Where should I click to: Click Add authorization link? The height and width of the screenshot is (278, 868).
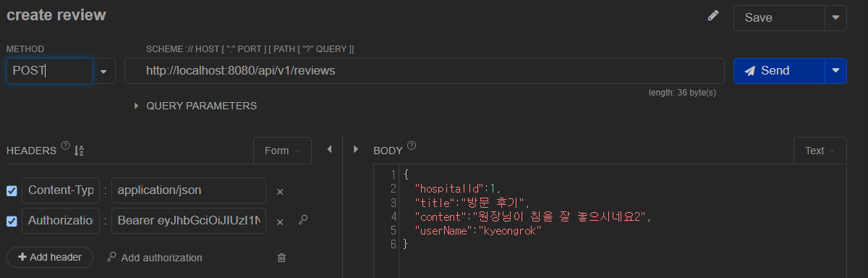point(155,258)
